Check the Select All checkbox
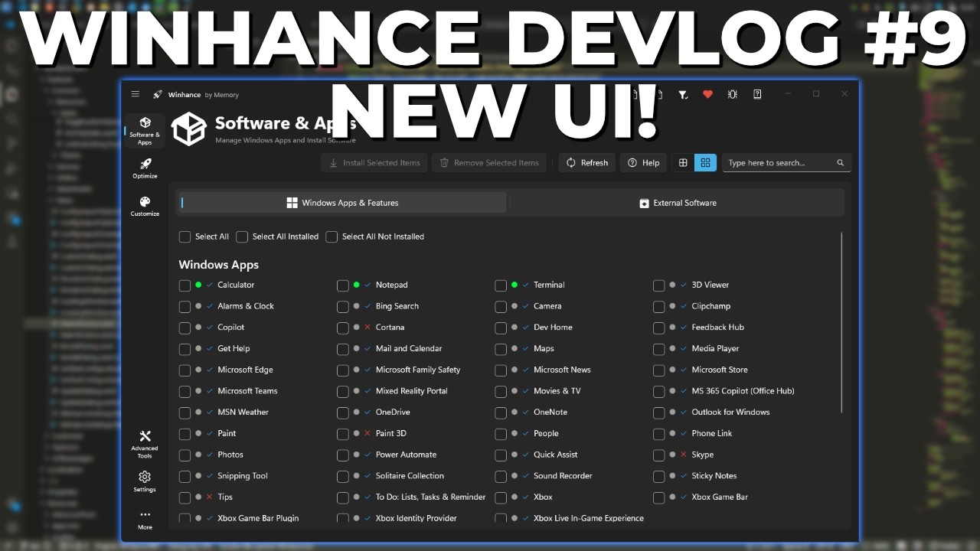 (x=185, y=237)
